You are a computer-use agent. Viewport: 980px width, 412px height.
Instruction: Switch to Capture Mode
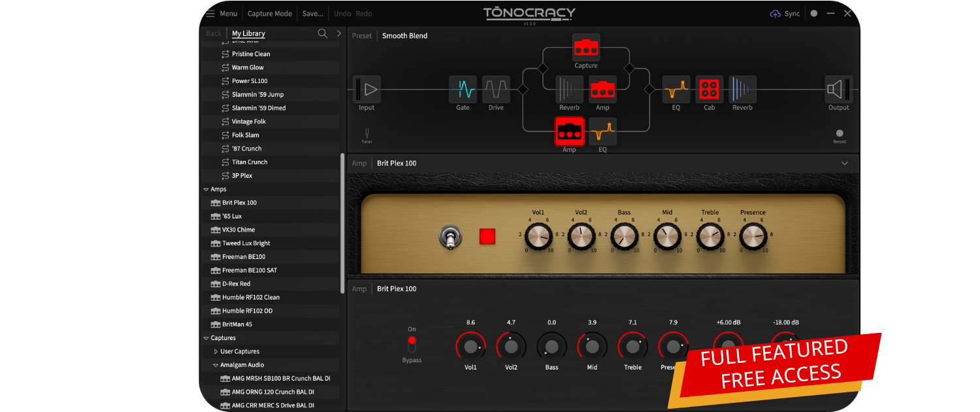(x=270, y=14)
